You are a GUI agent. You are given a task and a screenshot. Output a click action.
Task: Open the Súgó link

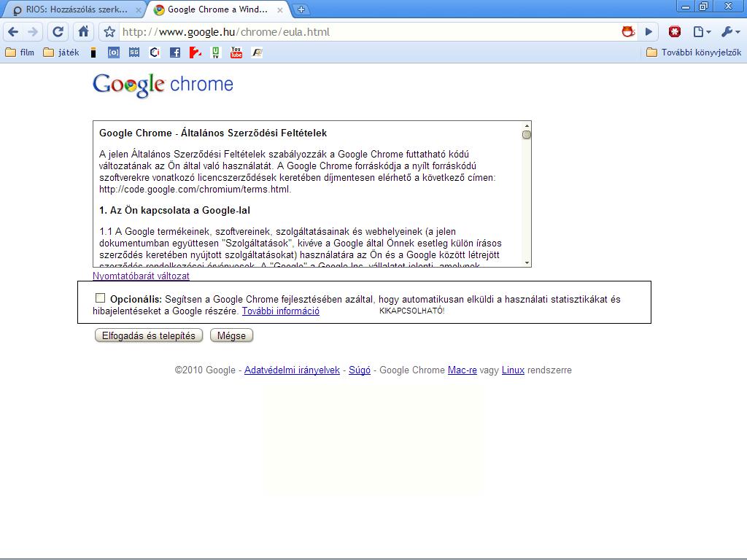[360, 370]
